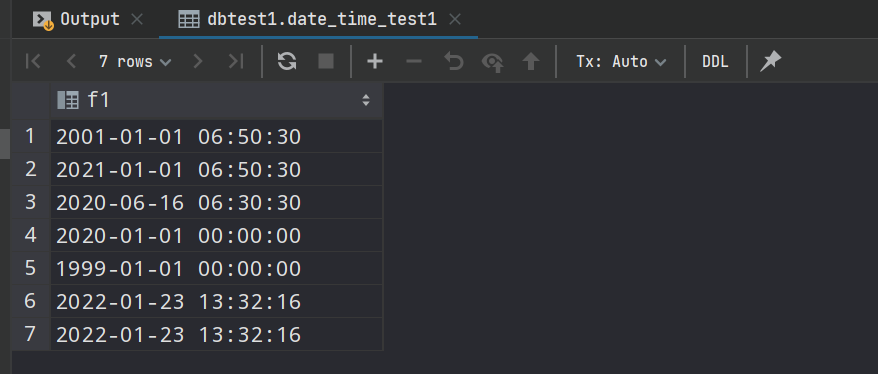Reload the table data
Image resolution: width=878 pixels, height=374 pixels.
287,62
